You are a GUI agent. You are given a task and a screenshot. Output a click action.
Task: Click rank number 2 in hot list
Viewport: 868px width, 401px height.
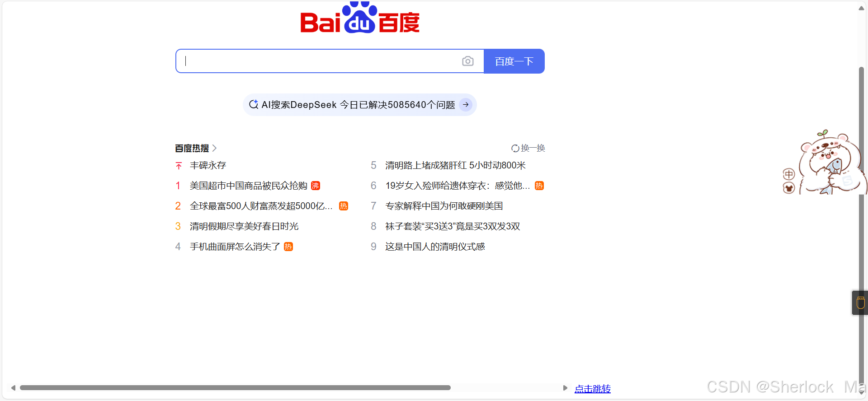178,206
